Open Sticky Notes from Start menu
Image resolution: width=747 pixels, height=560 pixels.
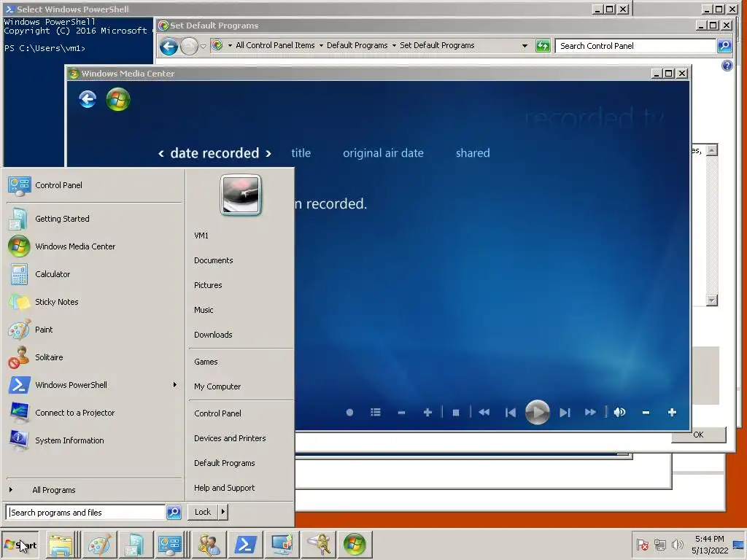pyautogui.click(x=94, y=302)
